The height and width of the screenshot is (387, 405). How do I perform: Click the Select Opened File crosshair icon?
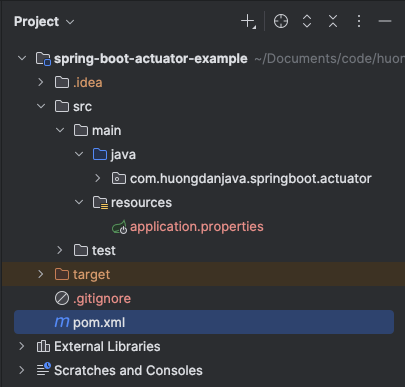click(x=281, y=21)
